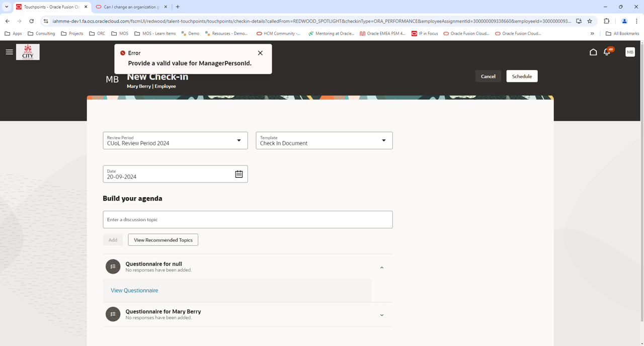This screenshot has width=644, height=346.
Task: Open Chrome profile icon
Action: (624, 21)
